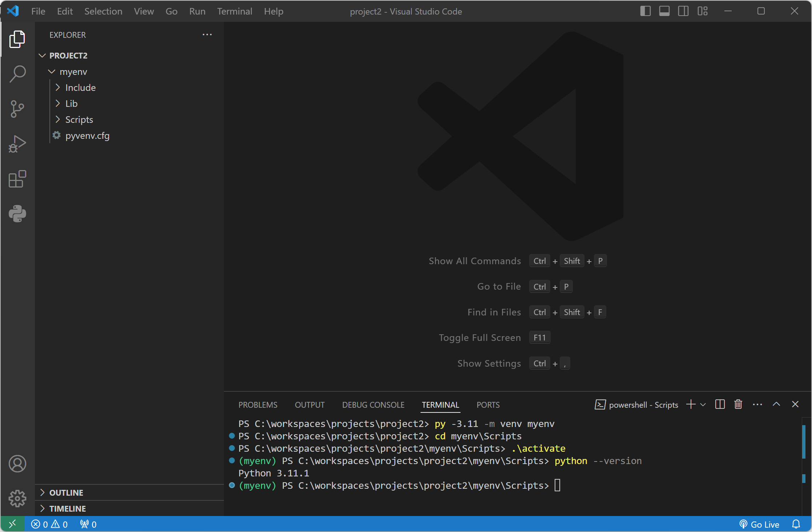Open errors and warnings status item

coord(49,524)
